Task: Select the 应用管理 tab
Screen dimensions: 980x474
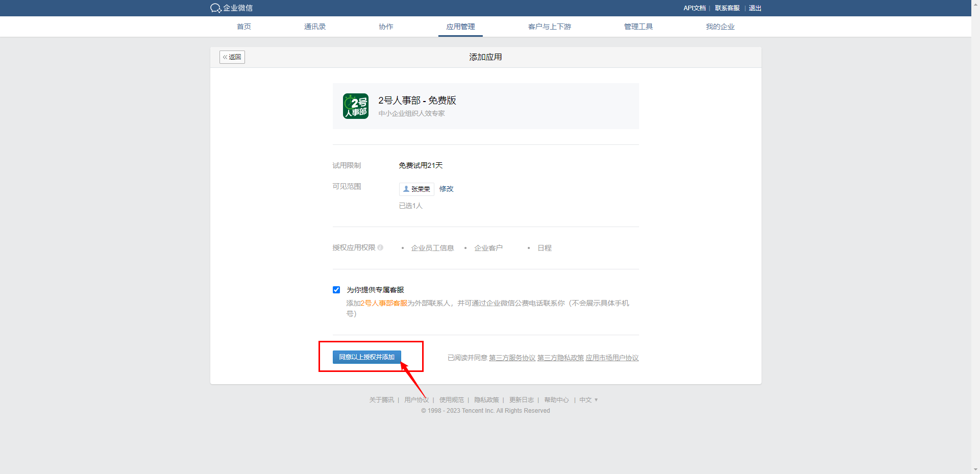Action: 460,27
